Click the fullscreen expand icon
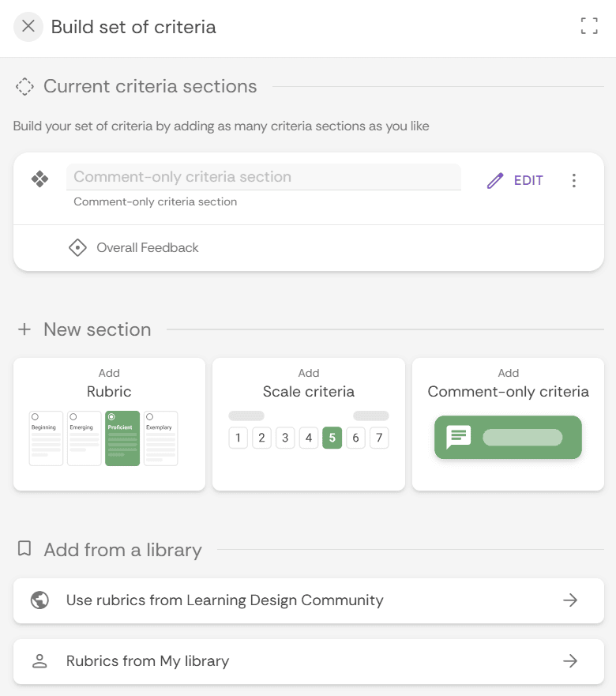This screenshot has height=696, width=616. coord(589,25)
